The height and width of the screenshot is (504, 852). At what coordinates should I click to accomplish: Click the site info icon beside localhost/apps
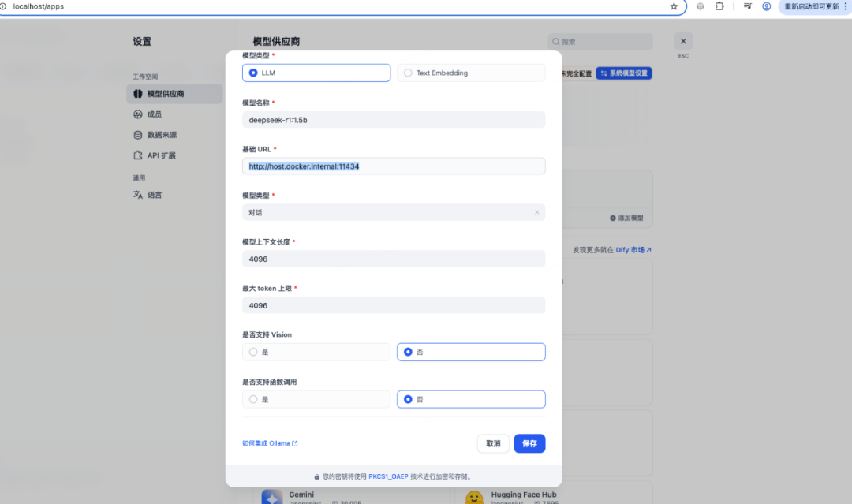click(2, 6)
